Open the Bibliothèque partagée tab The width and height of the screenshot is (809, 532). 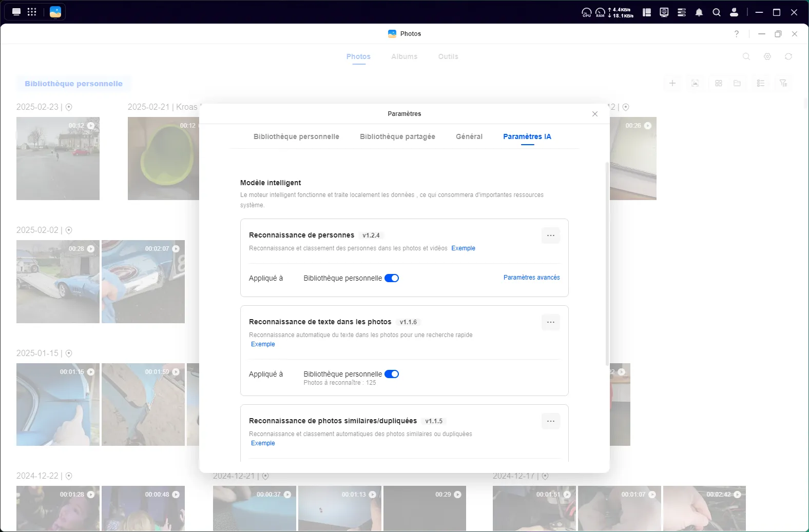click(397, 136)
